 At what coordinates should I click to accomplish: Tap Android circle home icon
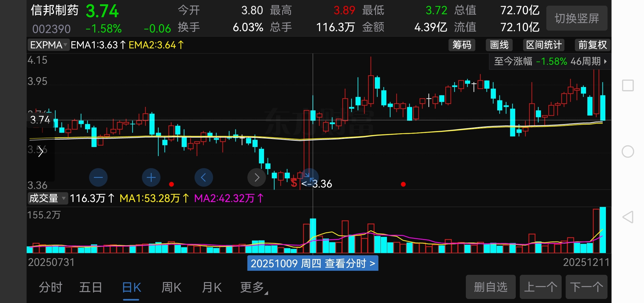[x=628, y=152]
